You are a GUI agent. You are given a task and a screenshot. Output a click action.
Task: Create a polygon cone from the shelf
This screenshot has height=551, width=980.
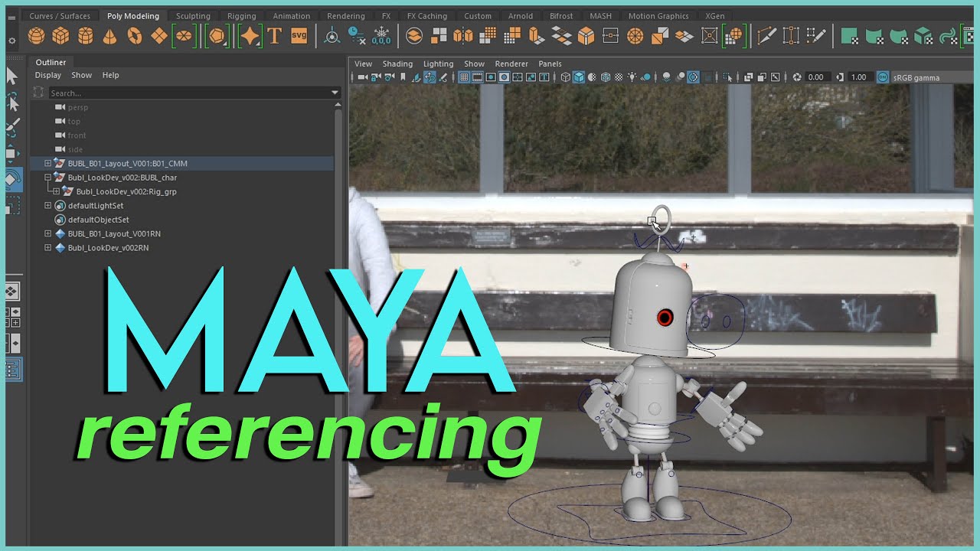click(109, 36)
